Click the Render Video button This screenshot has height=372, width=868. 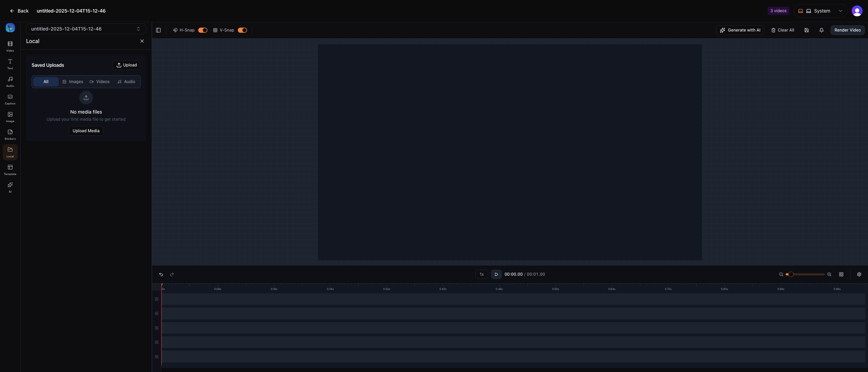(847, 30)
